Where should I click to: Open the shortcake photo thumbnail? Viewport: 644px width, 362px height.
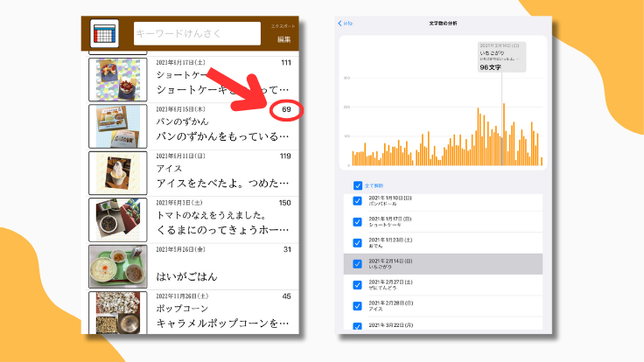(118, 79)
